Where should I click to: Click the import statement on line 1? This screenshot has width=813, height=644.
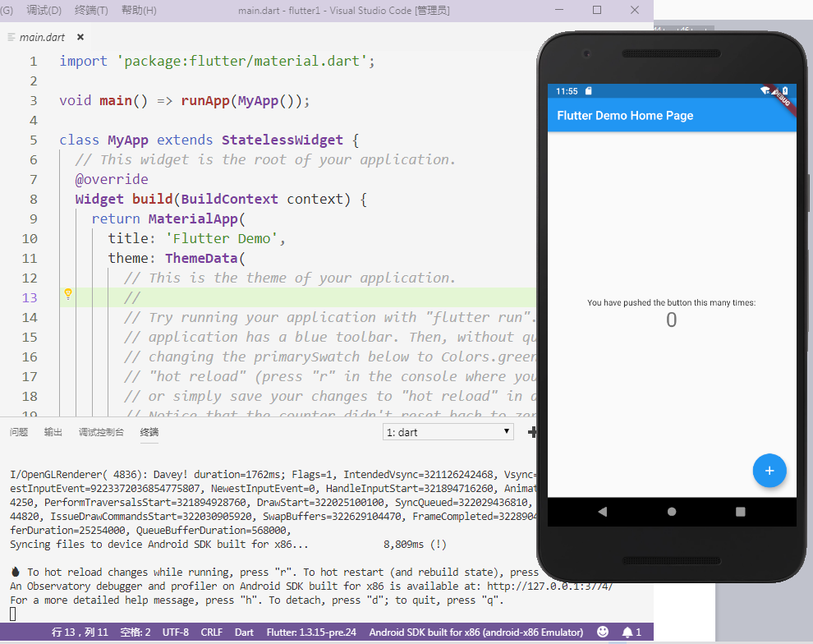218,61
